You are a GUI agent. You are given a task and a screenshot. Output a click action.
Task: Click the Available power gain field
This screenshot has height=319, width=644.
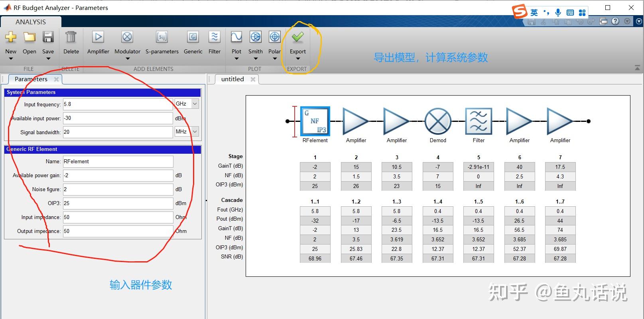click(x=118, y=175)
